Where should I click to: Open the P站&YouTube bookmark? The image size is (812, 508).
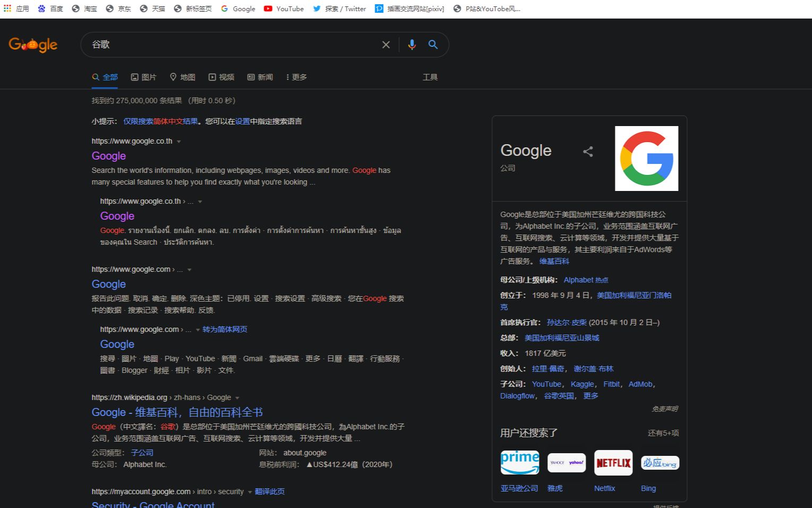pos(487,9)
